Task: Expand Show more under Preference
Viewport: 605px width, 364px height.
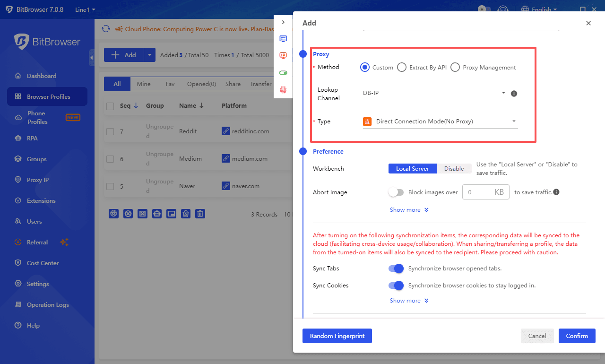Action: [x=409, y=210]
